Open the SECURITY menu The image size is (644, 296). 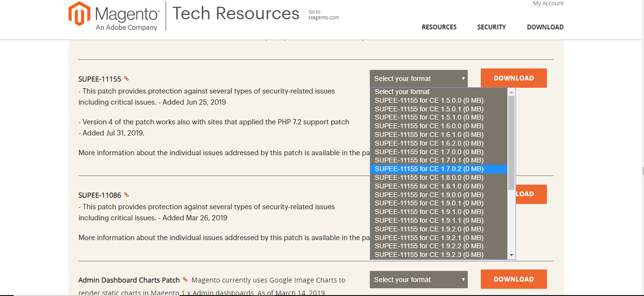[491, 27]
